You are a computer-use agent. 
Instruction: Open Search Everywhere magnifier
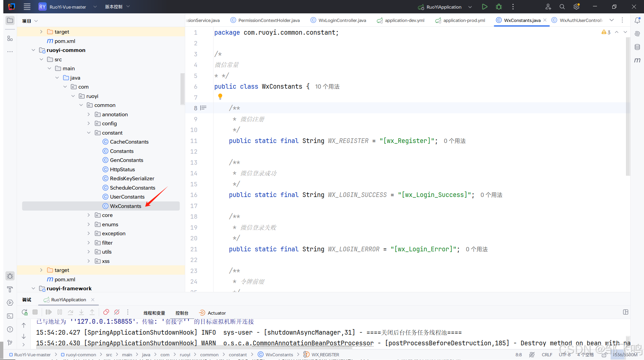(x=562, y=7)
